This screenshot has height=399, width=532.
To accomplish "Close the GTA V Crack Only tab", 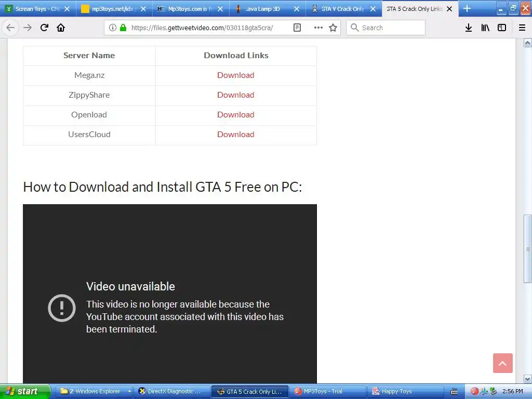I will [x=373, y=9].
